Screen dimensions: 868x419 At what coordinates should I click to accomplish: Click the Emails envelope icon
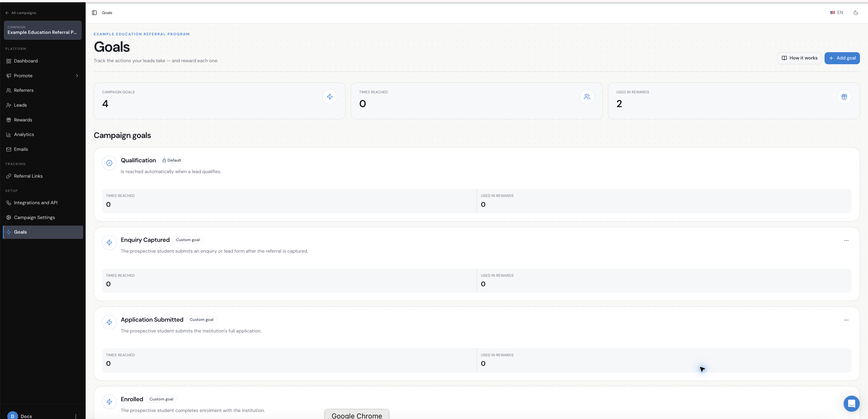click(x=9, y=150)
